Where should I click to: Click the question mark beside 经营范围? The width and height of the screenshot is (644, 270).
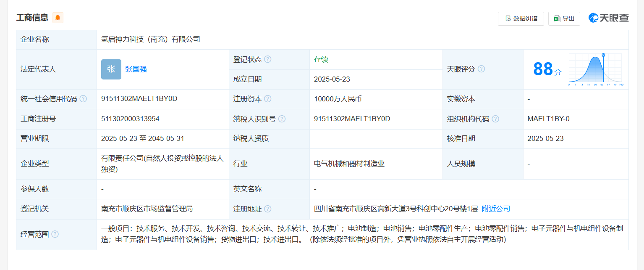(55, 234)
